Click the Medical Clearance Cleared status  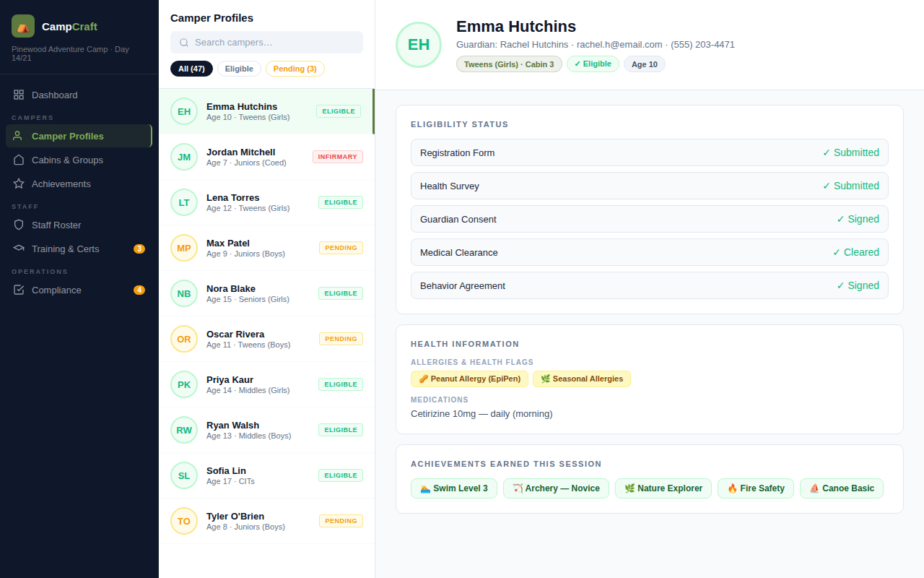[x=856, y=252]
